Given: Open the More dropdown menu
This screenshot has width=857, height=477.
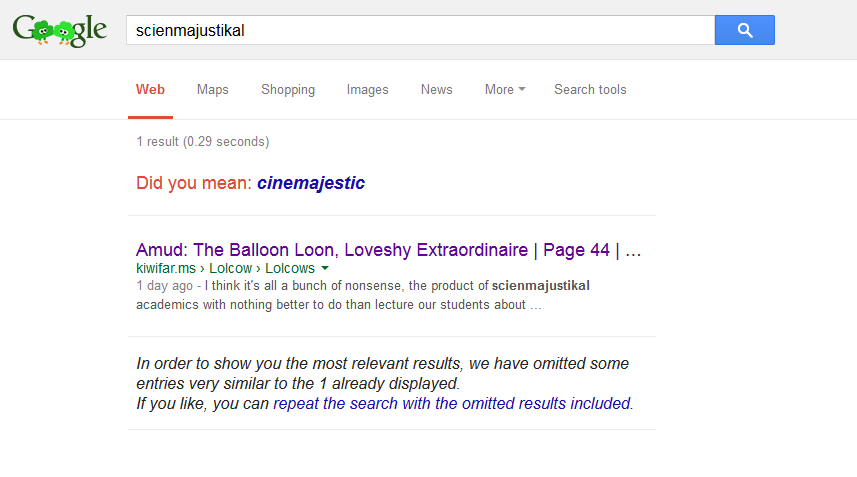Looking at the screenshot, I should (x=505, y=90).
